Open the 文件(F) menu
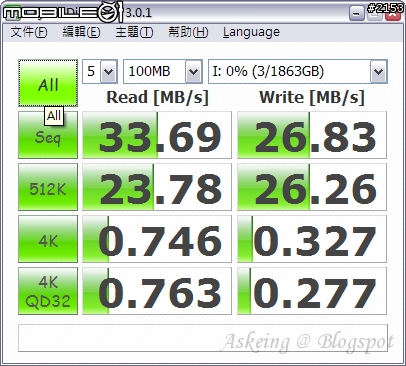406x366 pixels. click(x=29, y=32)
